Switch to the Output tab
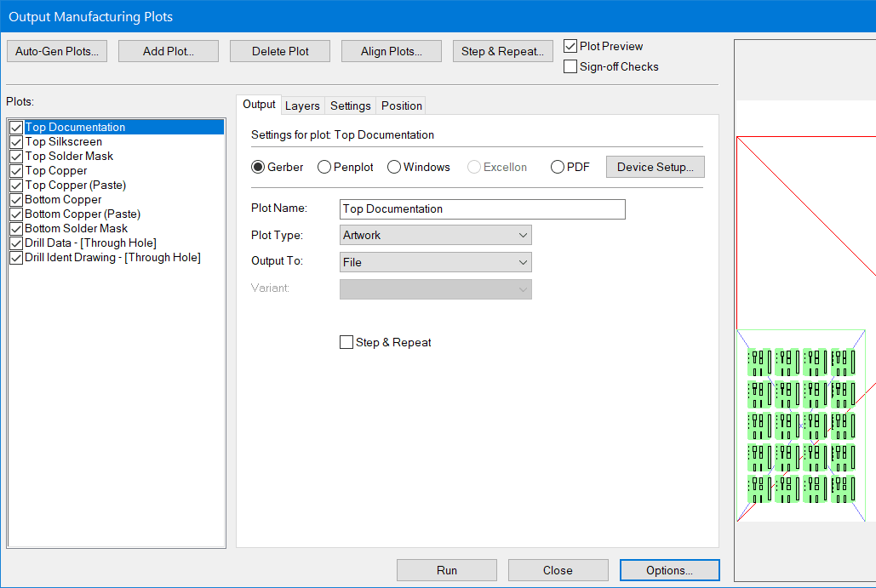The width and height of the screenshot is (876, 588). pyautogui.click(x=259, y=105)
